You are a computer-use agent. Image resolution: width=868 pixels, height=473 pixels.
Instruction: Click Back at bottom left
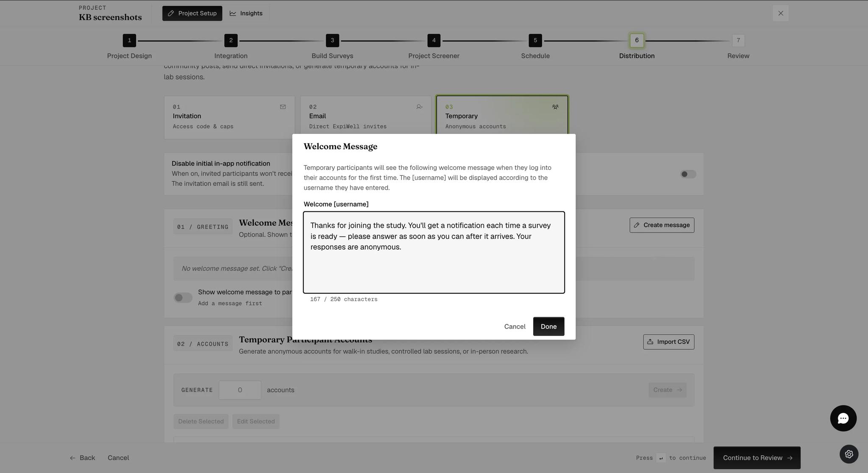[x=82, y=458]
